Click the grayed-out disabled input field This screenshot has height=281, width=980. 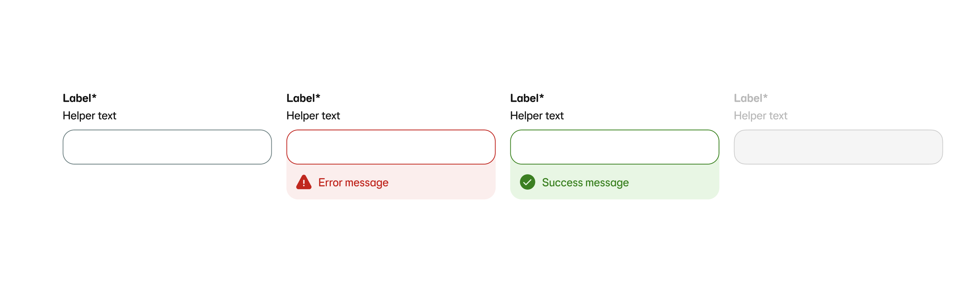pyautogui.click(x=838, y=147)
